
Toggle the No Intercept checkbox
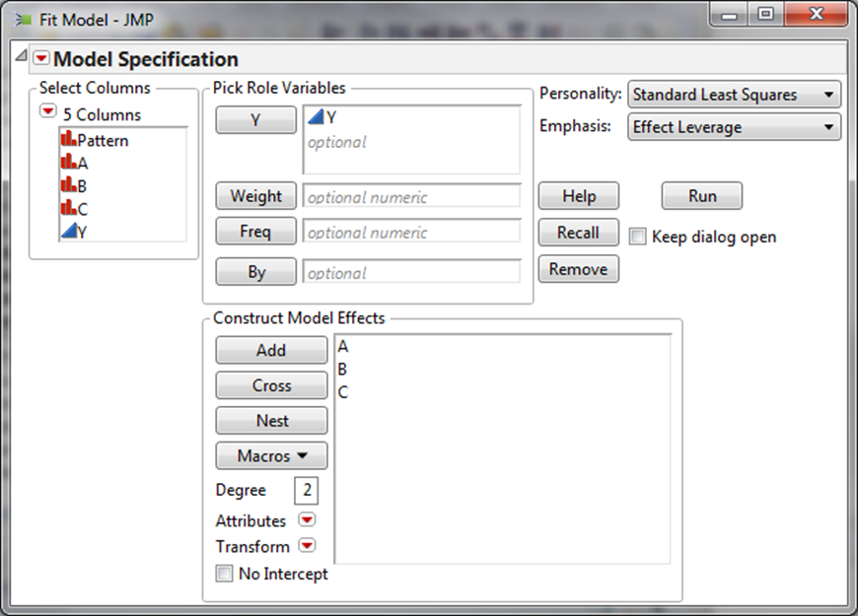225,574
